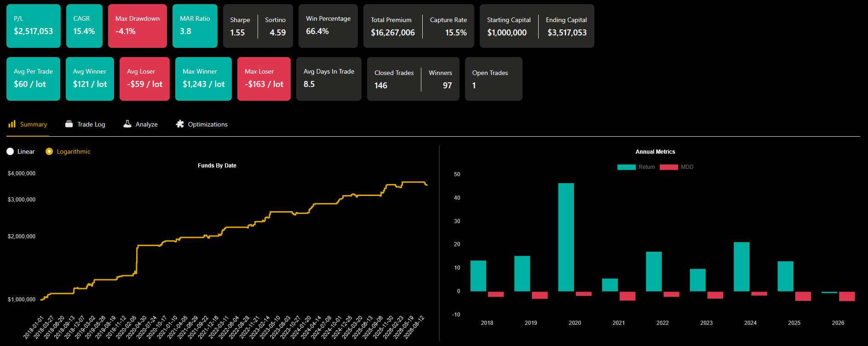868x346 pixels.
Task: Click the 2021 x-axis label in Annual Metrics
Action: [x=619, y=323]
